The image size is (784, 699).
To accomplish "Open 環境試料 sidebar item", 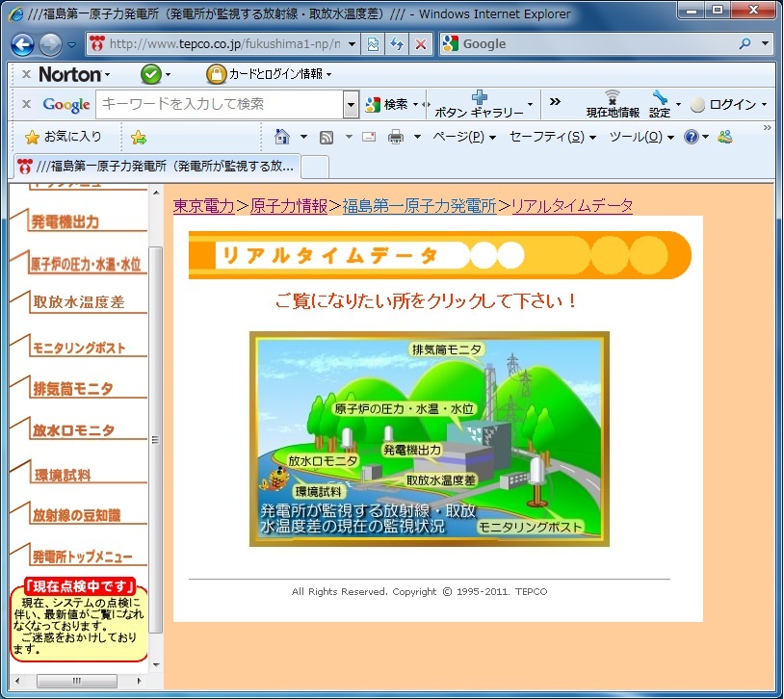I will pyautogui.click(x=63, y=475).
